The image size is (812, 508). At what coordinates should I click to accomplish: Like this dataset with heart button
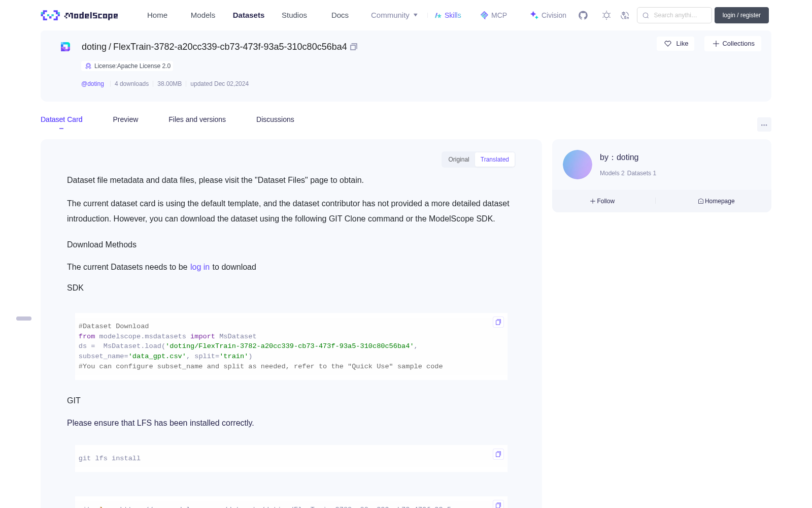point(675,44)
